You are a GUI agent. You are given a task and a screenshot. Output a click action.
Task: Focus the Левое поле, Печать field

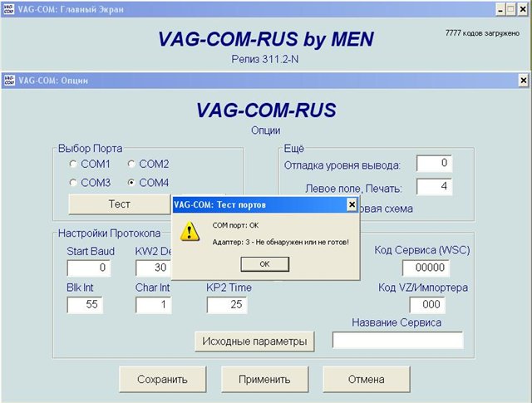click(434, 187)
